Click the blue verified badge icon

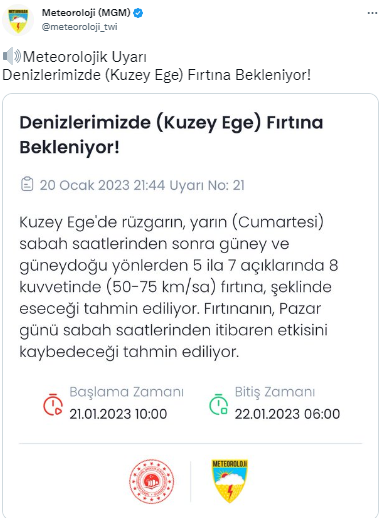click(x=138, y=13)
